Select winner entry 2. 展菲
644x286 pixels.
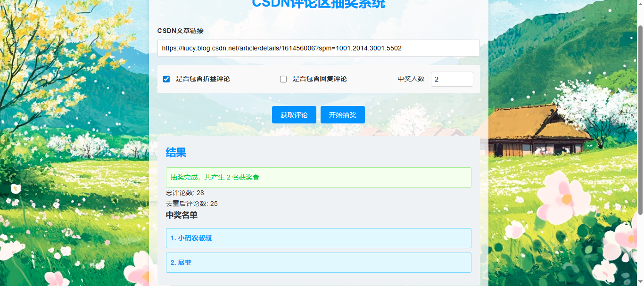(x=319, y=263)
